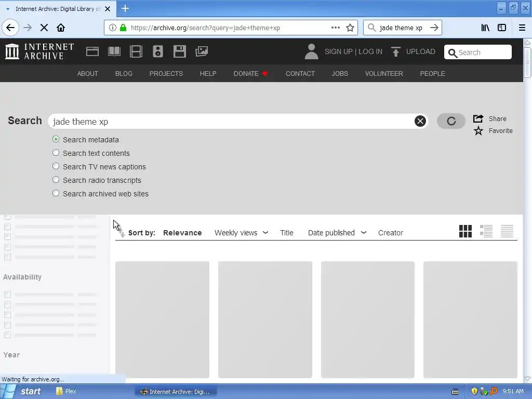532x399 pixels.
Task: Click the browser forward arrow
Action: click(28, 28)
